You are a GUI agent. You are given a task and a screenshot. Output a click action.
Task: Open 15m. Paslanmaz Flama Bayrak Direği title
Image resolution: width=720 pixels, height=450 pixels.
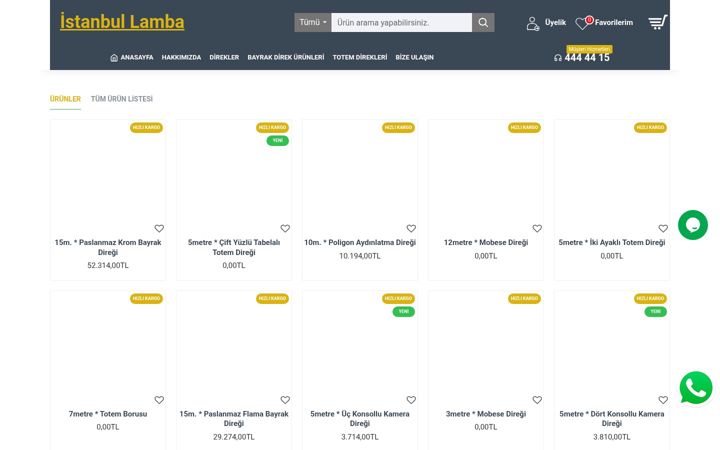pos(234,418)
